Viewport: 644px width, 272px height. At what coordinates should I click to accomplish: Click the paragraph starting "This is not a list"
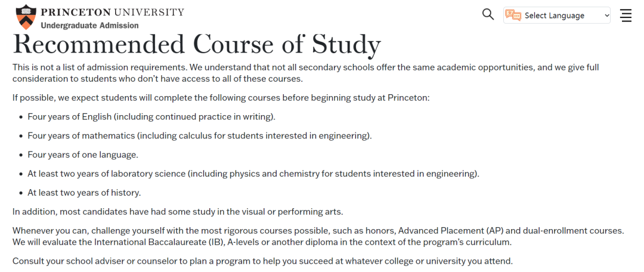(305, 73)
